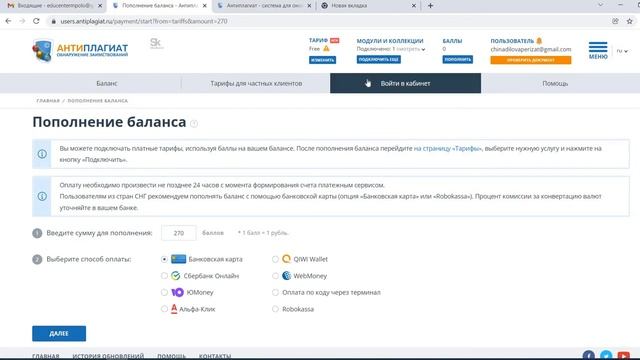Go back in browser history
640x360 pixels.
[9, 21]
